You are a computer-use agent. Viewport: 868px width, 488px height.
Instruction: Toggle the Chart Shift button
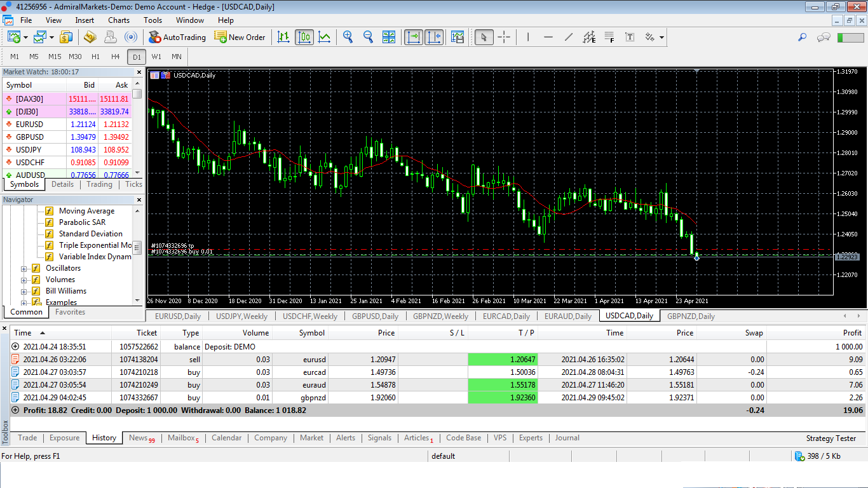click(x=434, y=37)
